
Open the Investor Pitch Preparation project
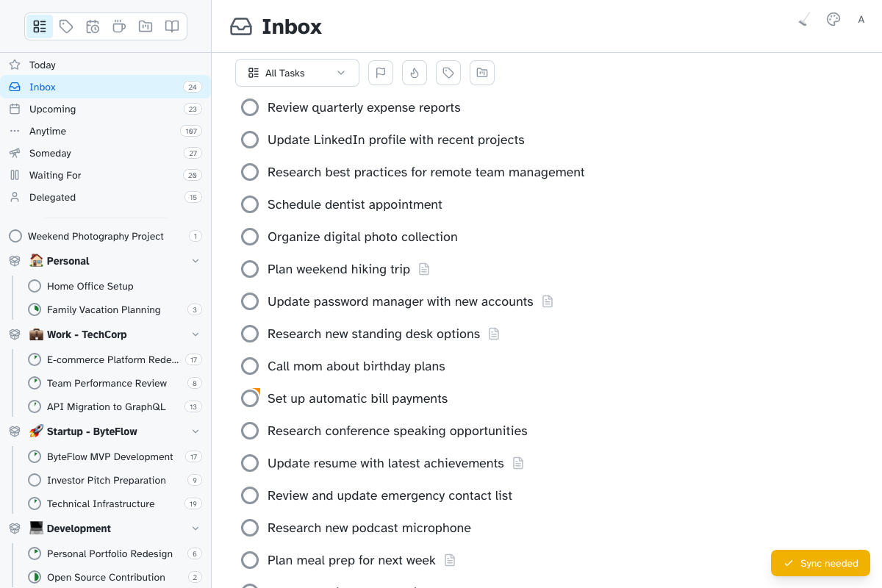[x=107, y=480]
